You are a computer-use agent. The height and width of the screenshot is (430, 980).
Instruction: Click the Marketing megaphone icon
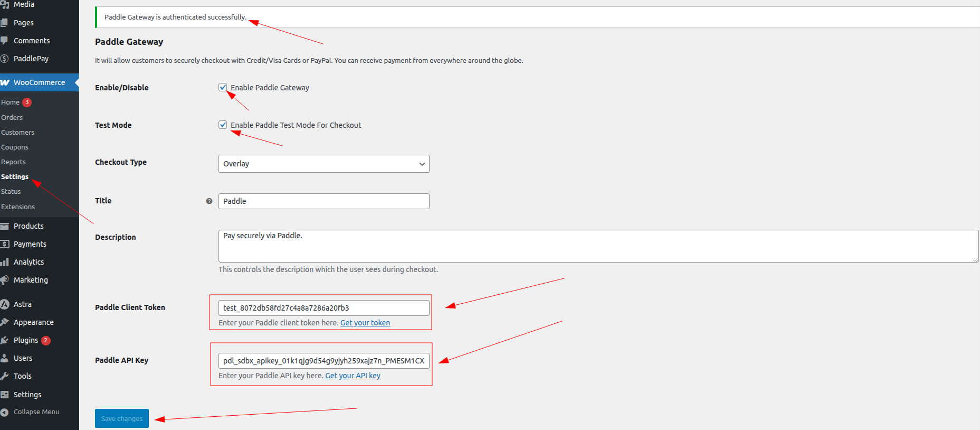(x=4, y=280)
